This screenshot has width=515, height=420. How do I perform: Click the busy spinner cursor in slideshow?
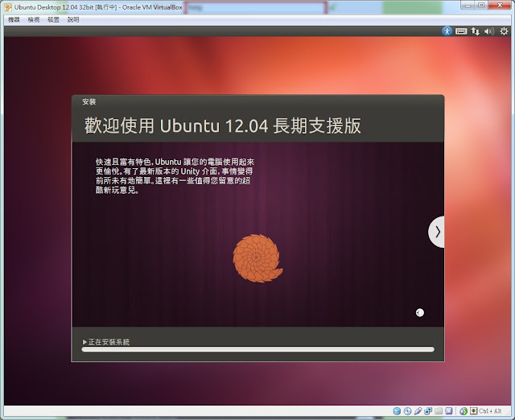tap(420, 313)
